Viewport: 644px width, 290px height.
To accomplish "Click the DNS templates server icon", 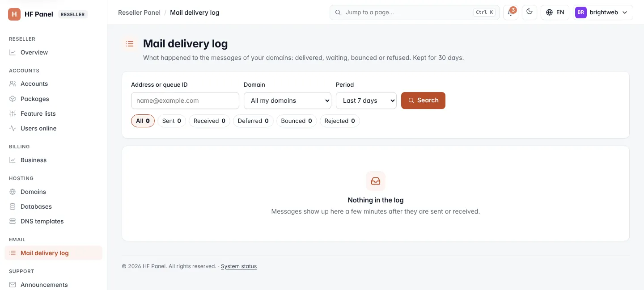I will click(13, 221).
